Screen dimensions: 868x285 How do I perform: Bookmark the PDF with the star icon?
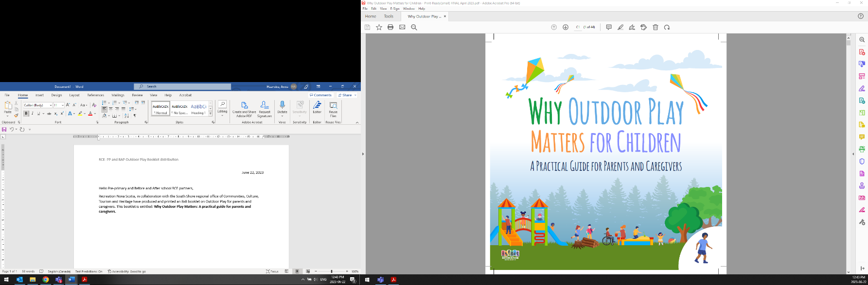(x=379, y=27)
